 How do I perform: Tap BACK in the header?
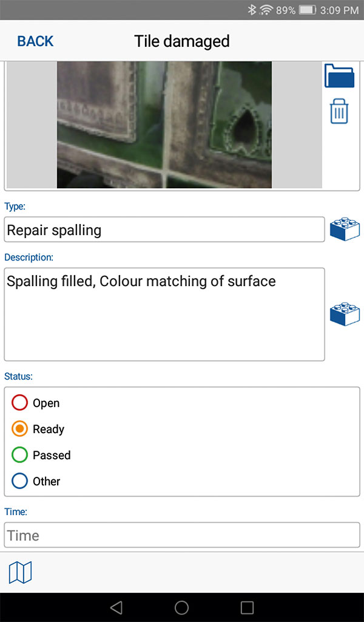click(35, 41)
